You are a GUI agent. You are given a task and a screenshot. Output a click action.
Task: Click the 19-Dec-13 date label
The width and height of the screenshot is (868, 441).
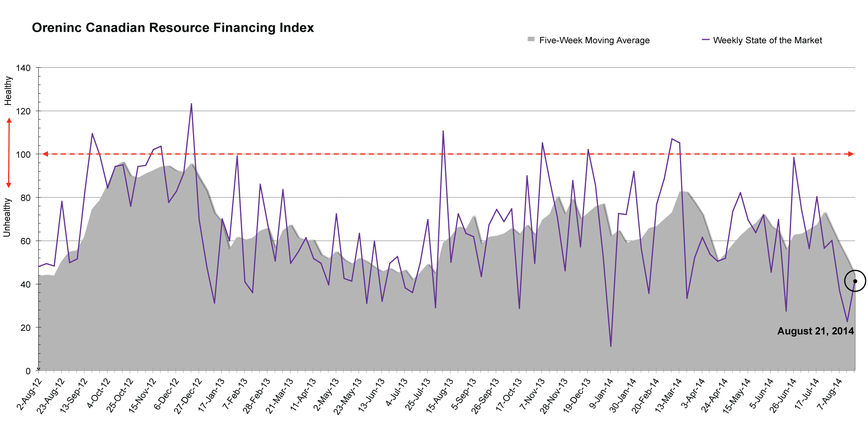point(577,396)
